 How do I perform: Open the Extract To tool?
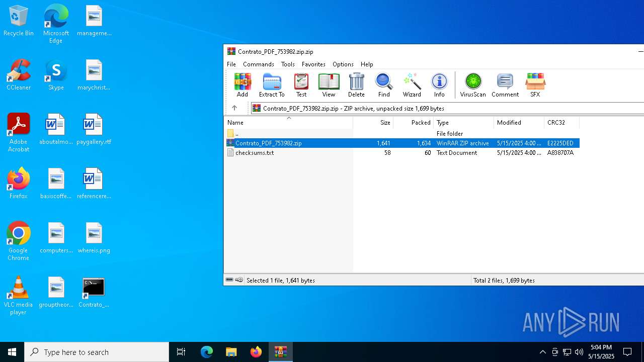point(272,85)
